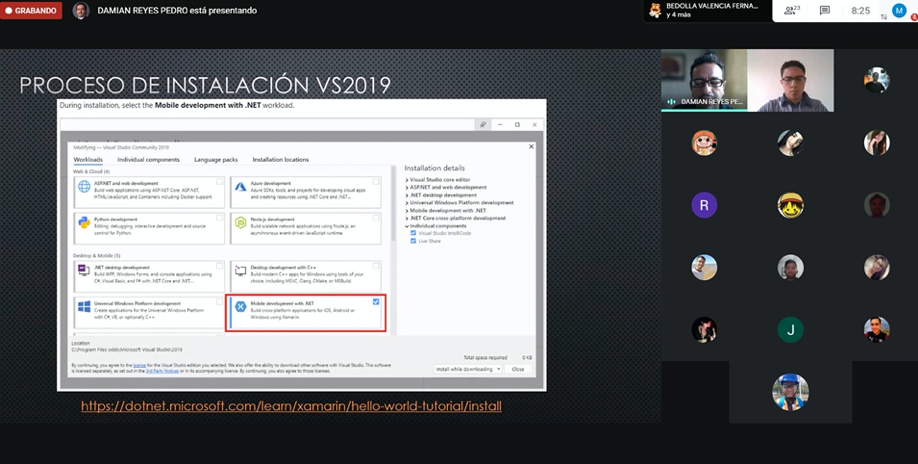Click participant avatar with letter J
Screen dimensions: 918x464
pyautogui.click(x=790, y=330)
